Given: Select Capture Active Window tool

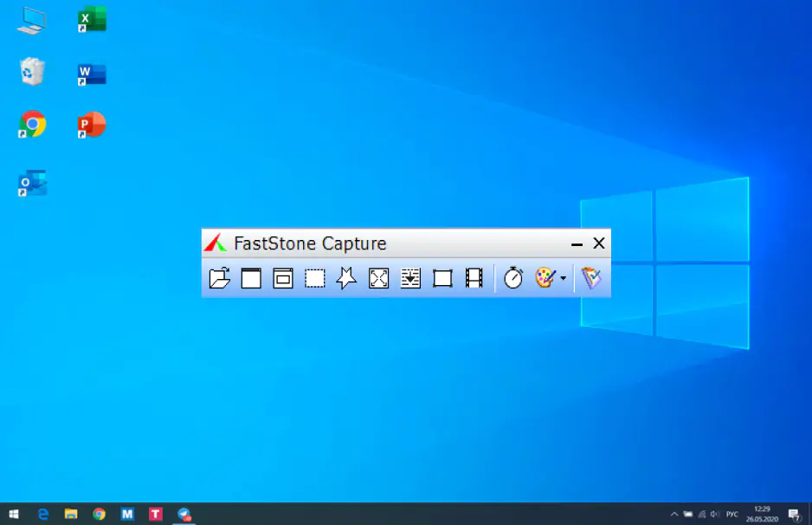Looking at the screenshot, I should 251,278.
